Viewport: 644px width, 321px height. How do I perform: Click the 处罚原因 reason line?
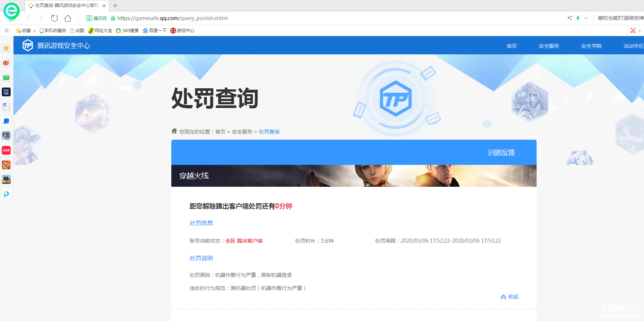click(241, 275)
